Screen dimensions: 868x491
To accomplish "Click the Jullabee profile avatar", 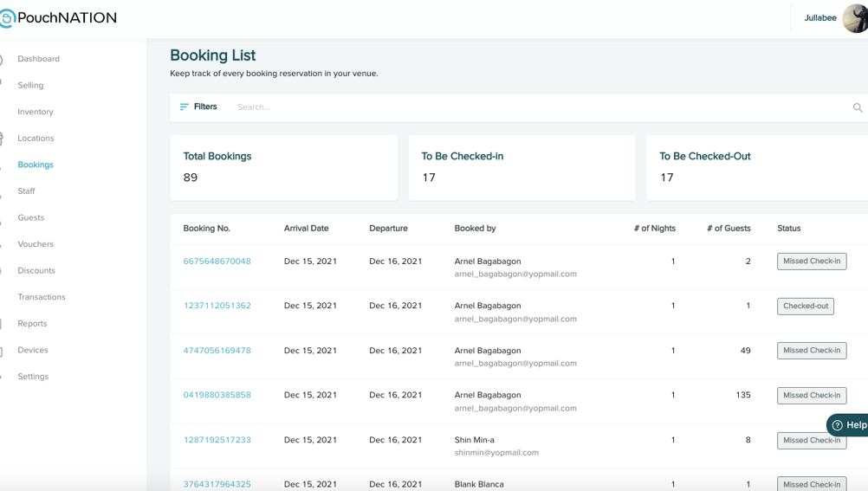I will [x=855, y=18].
